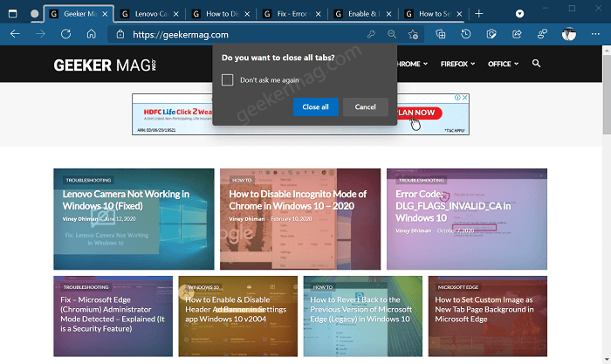Click the round profile circle in the tab bar
This screenshot has height=364, width=611.
coord(35,14)
